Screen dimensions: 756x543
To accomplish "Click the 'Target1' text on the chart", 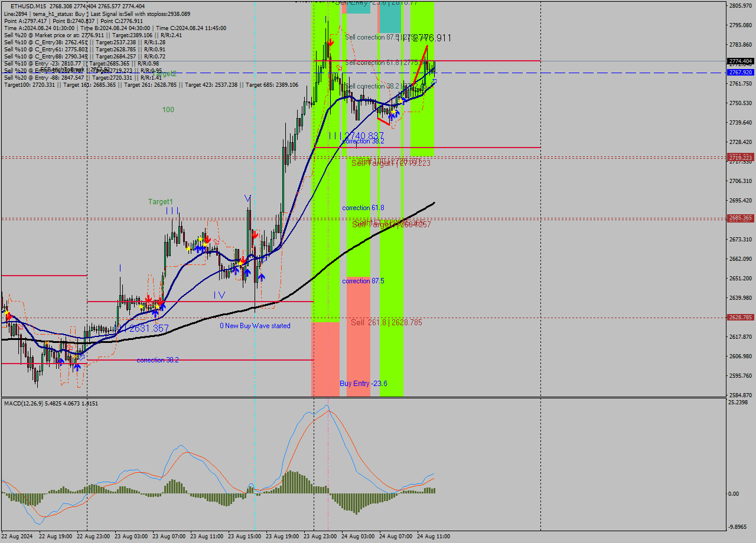I will pos(159,201).
